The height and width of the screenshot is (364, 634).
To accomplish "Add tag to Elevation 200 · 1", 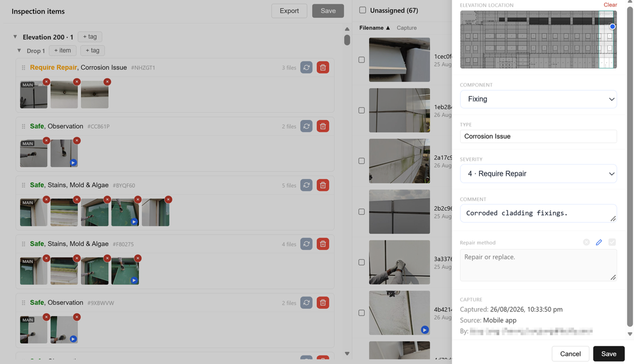I will click(x=90, y=37).
